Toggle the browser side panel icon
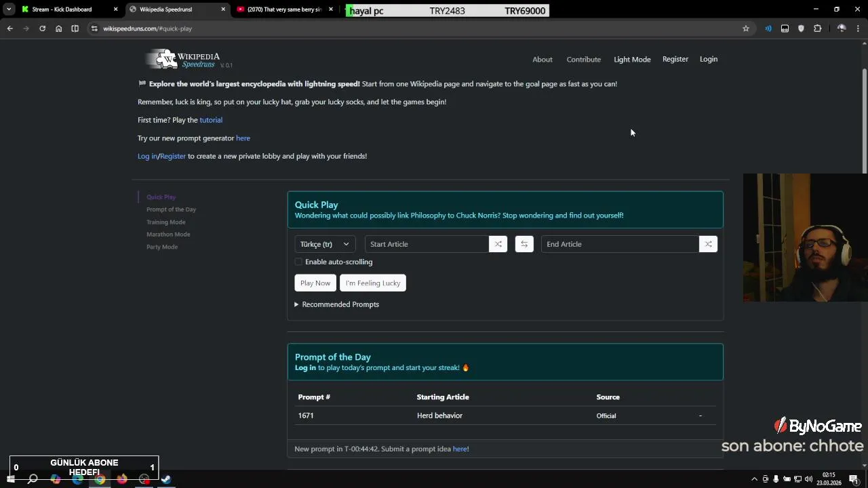The height and width of the screenshot is (488, 868). point(75,28)
